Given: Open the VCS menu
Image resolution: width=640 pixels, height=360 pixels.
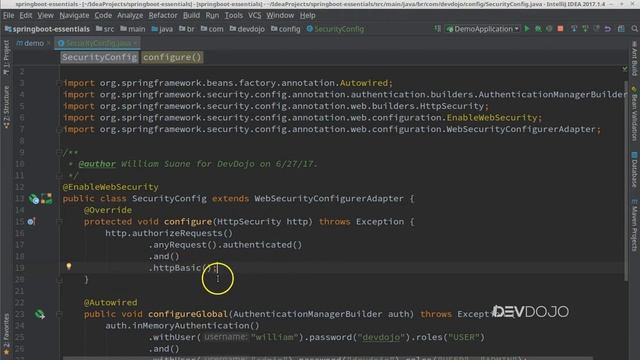Looking at the screenshot, I should click(255, 16).
